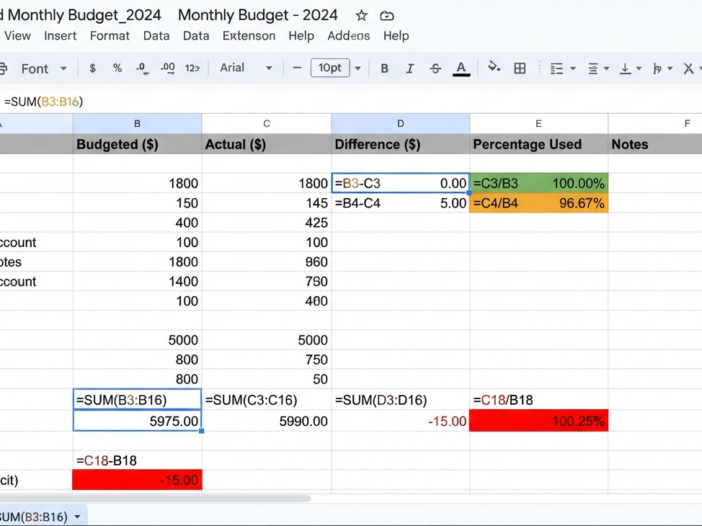Select the green 100.00% cell
The height and width of the screenshot is (526, 702).
pyautogui.click(x=539, y=183)
